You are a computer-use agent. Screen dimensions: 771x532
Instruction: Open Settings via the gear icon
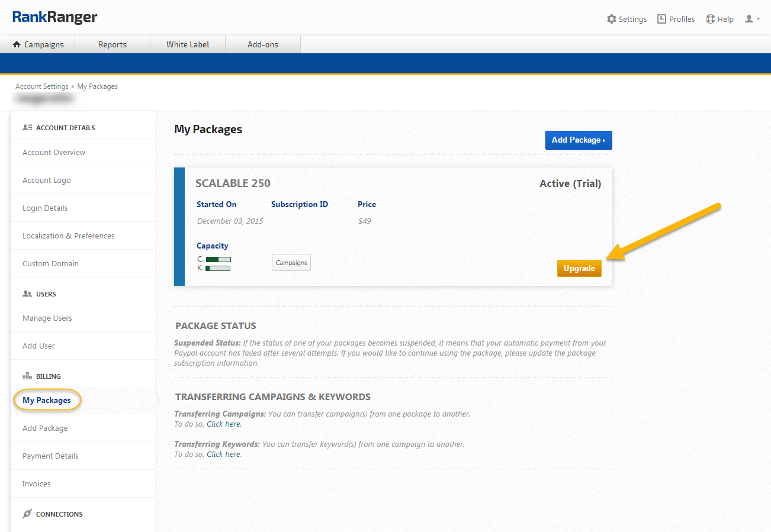[x=612, y=19]
